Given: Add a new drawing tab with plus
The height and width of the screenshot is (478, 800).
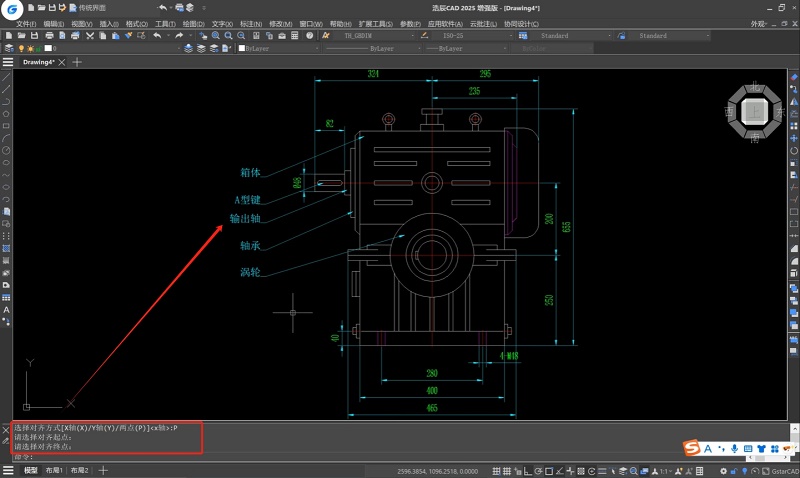Looking at the screenshot, I should click(x=77, y=62).
